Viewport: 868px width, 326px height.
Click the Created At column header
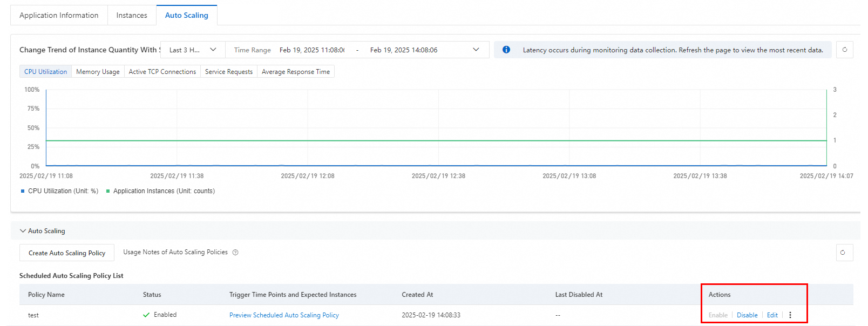pos(417,295)
